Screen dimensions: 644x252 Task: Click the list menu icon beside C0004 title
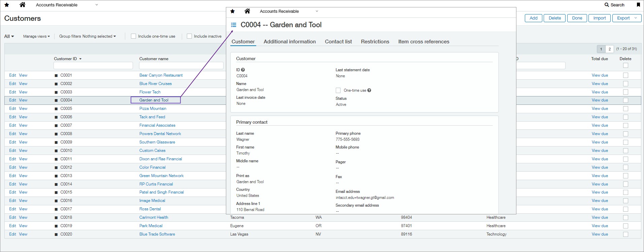click(x=234, y=25)
